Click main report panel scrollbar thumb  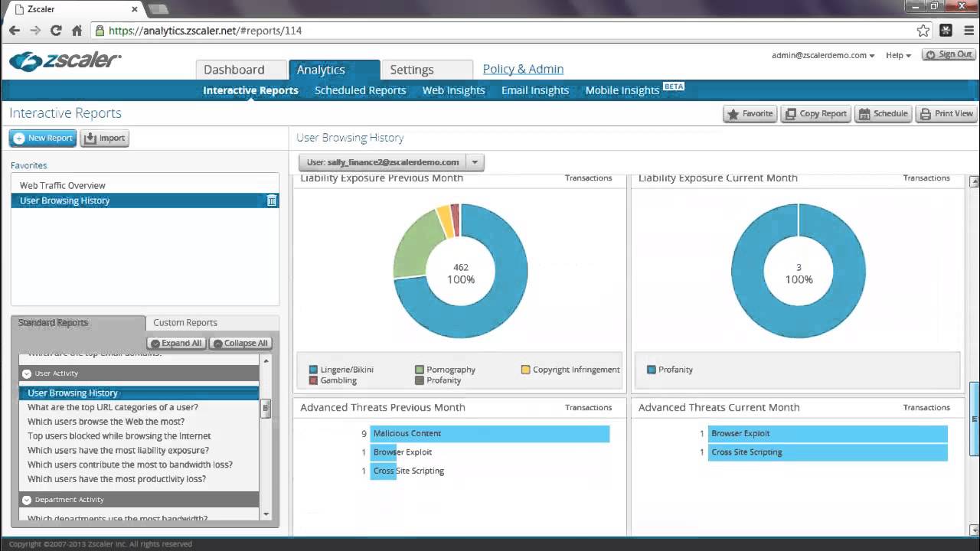click(x=974, y=419)
